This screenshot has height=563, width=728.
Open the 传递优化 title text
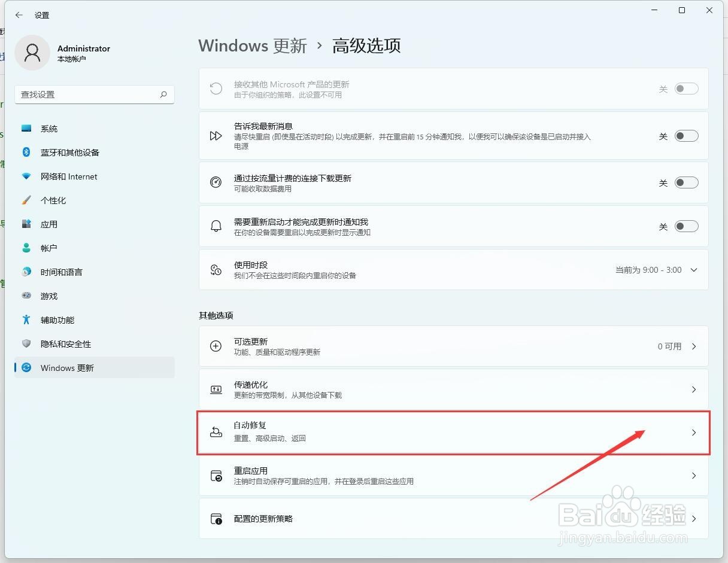click(250, 384)
